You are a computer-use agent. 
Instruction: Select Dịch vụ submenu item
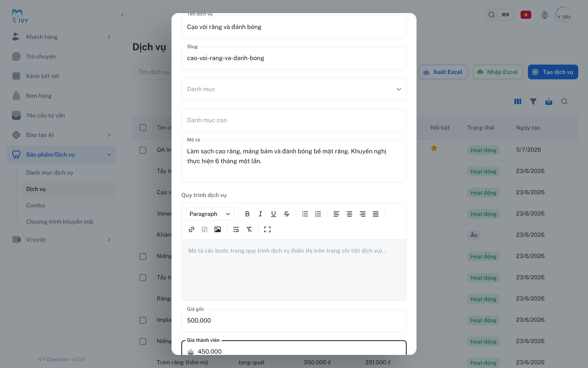[x=68, y=189]
